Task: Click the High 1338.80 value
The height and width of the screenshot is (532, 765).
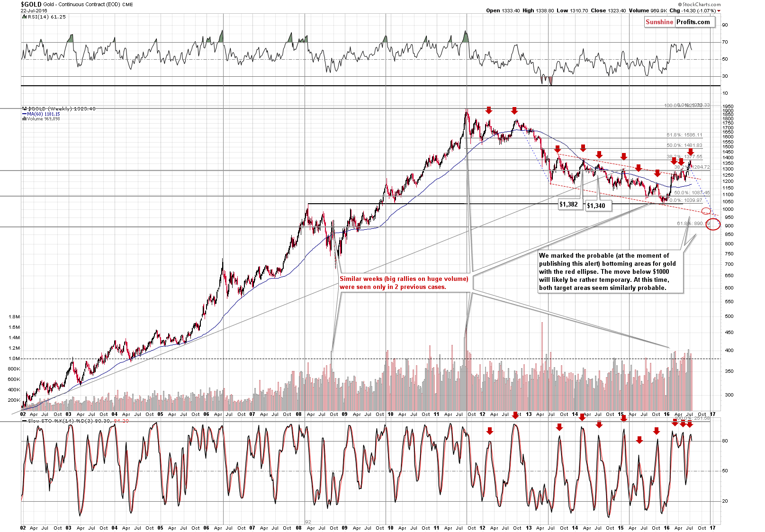Action: click(x=538, y=10)
